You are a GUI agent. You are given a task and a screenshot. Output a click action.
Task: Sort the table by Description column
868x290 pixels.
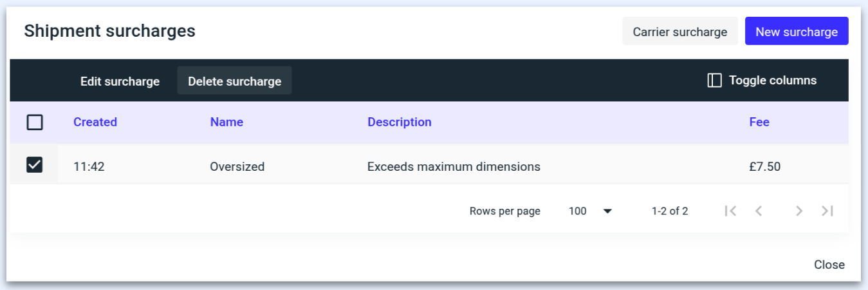click(x=399, y=122)
